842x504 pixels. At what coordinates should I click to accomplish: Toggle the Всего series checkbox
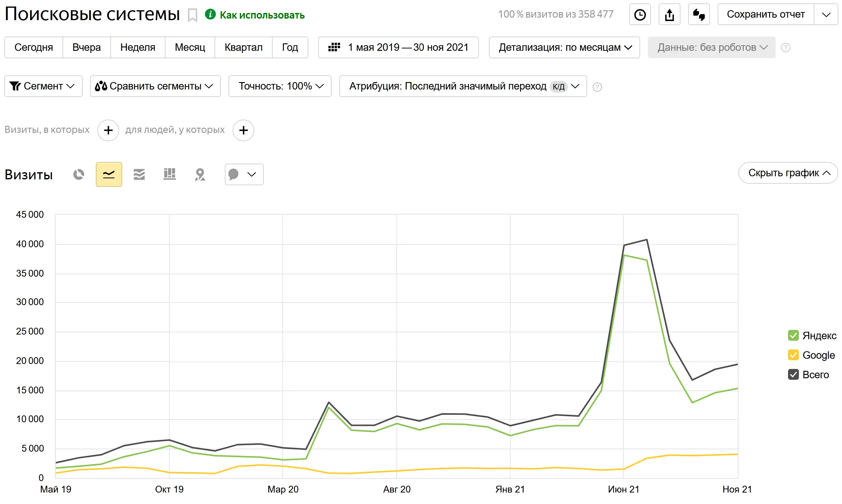(793, 374)
